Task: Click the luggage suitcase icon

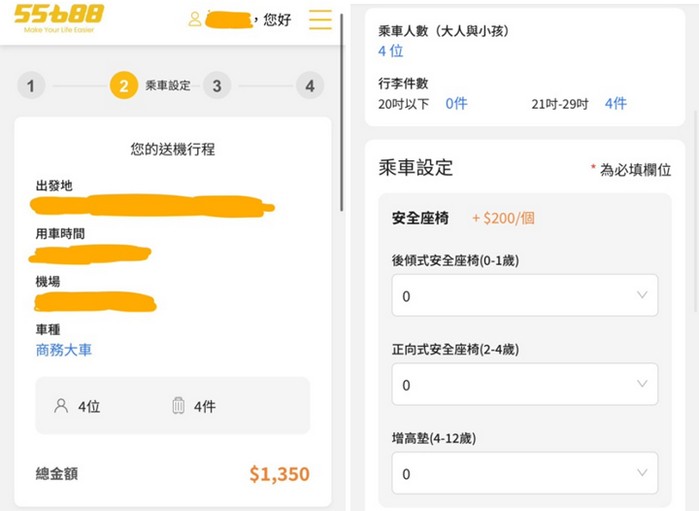Action: [178, 406]
